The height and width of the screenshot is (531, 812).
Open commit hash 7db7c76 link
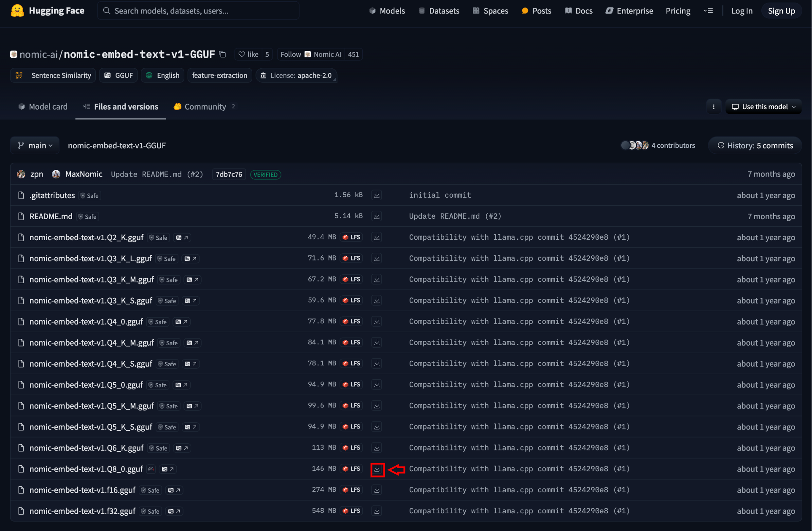tap(229, 174)
